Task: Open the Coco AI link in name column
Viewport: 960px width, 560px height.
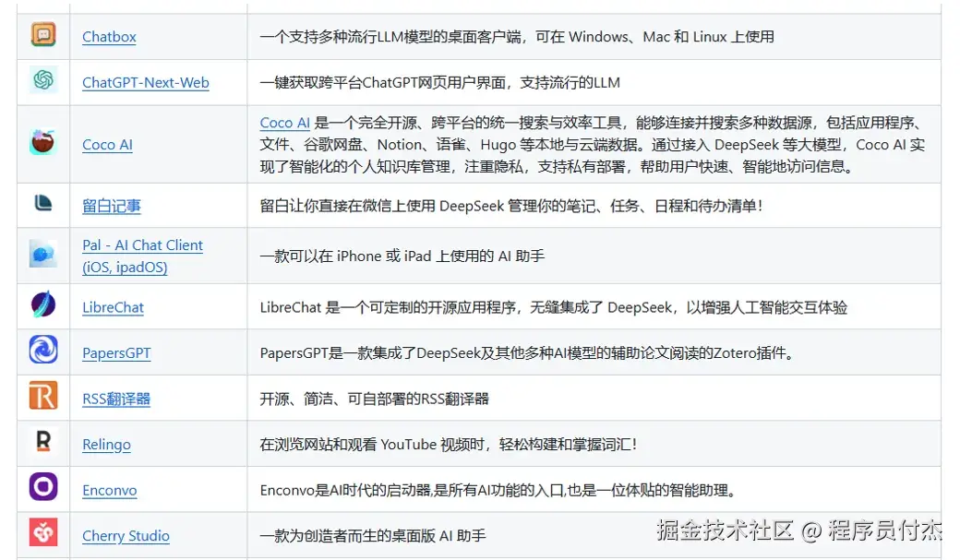Action: pos(107,145)
